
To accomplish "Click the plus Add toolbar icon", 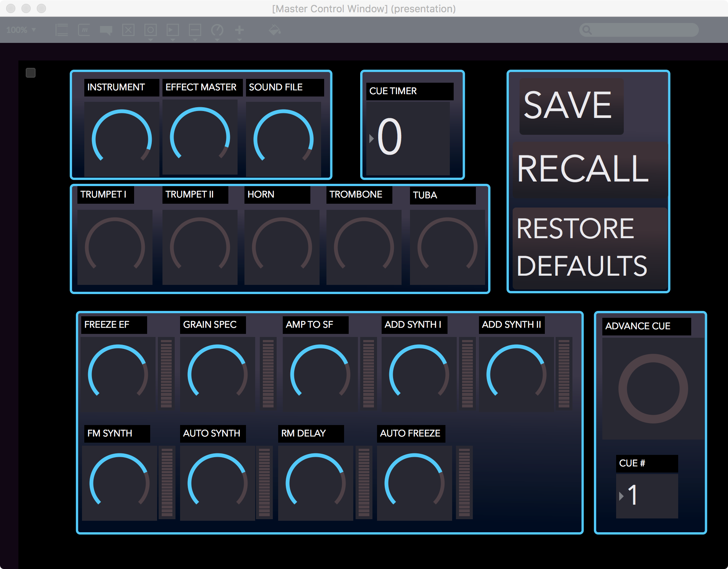I will click(239, 30).
